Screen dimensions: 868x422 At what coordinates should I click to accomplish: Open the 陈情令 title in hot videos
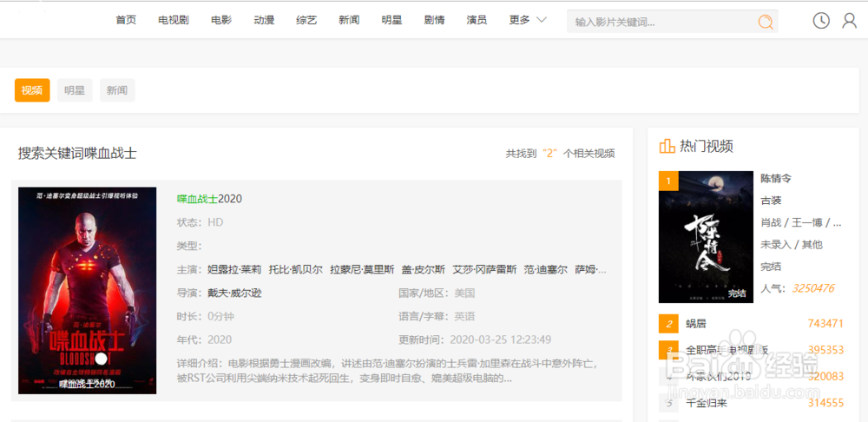776,178
